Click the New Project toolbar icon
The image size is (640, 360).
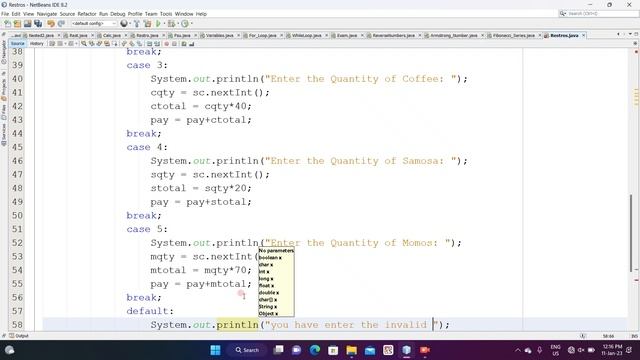17,24
